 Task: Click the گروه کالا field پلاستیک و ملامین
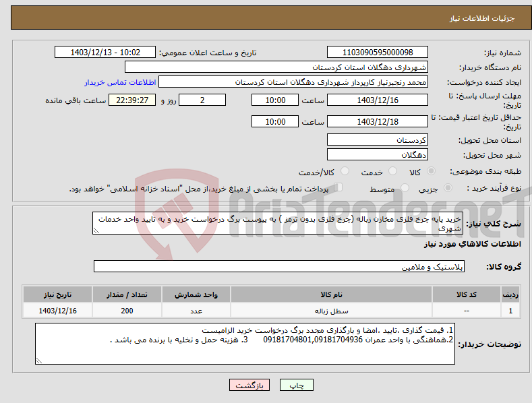coord(279,266)
